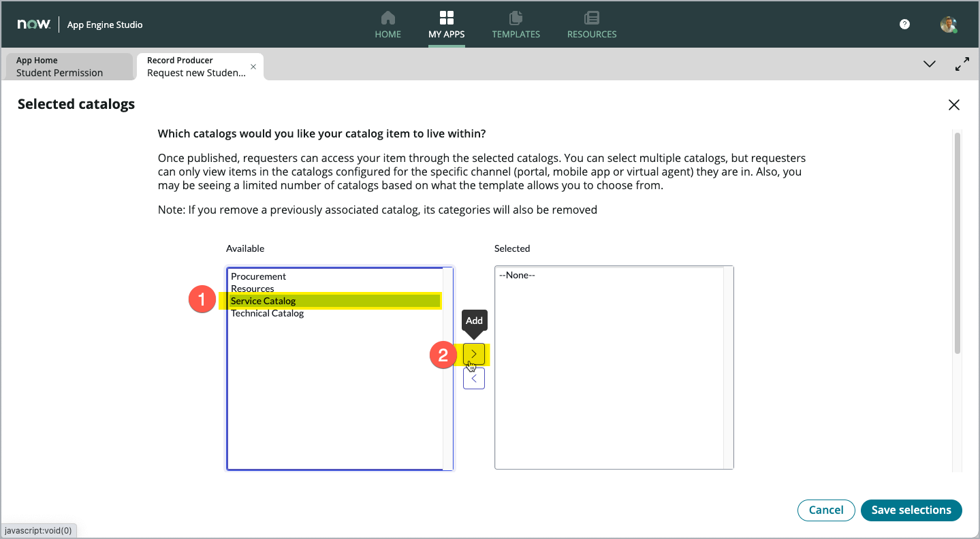The height and width of the screenshot is (539, 980).
Task: Switch to the Record Producer tab
Action: tap(195, 67)
